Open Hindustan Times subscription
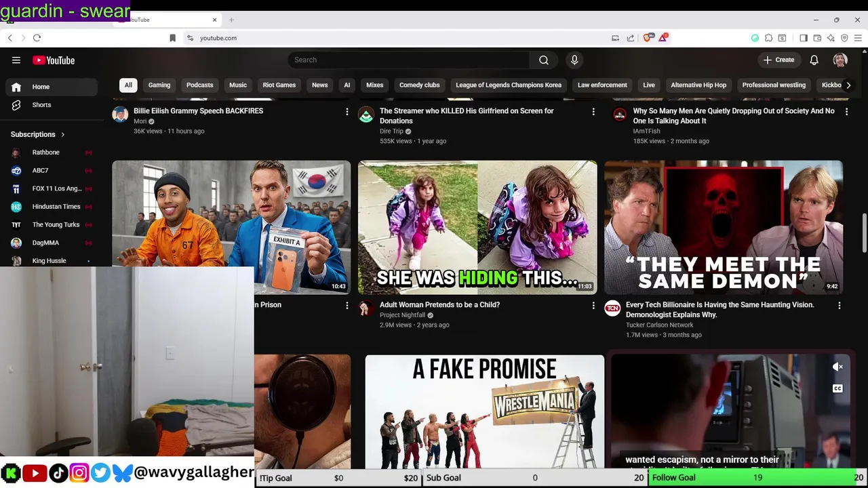This screenshot has width=868, height=488. point(52,207)
